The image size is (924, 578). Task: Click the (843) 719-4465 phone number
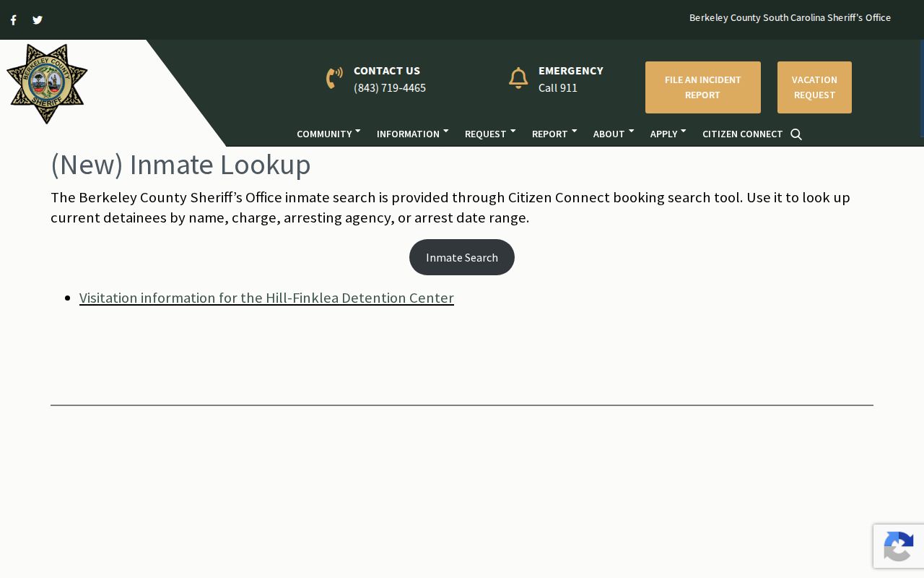pos(390,88)
